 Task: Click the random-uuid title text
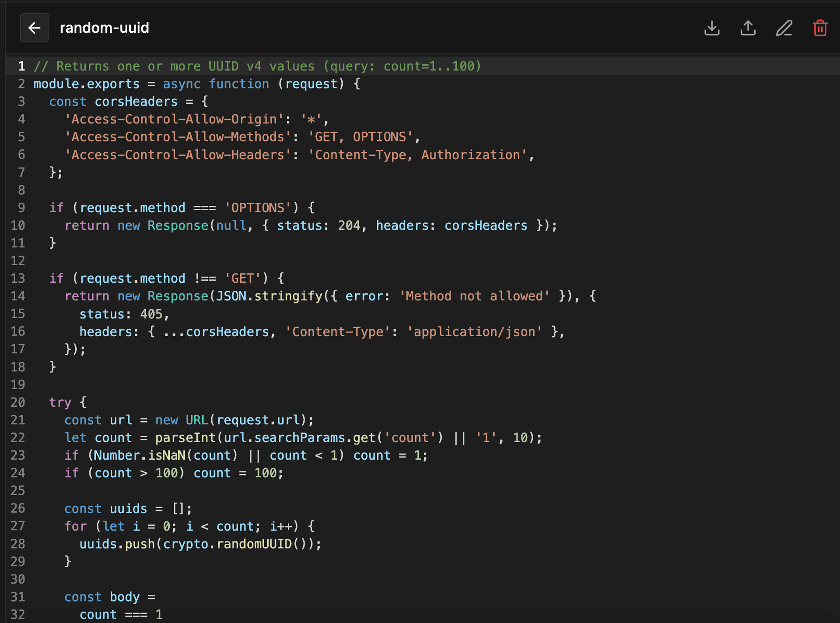(x=104, y=28)
